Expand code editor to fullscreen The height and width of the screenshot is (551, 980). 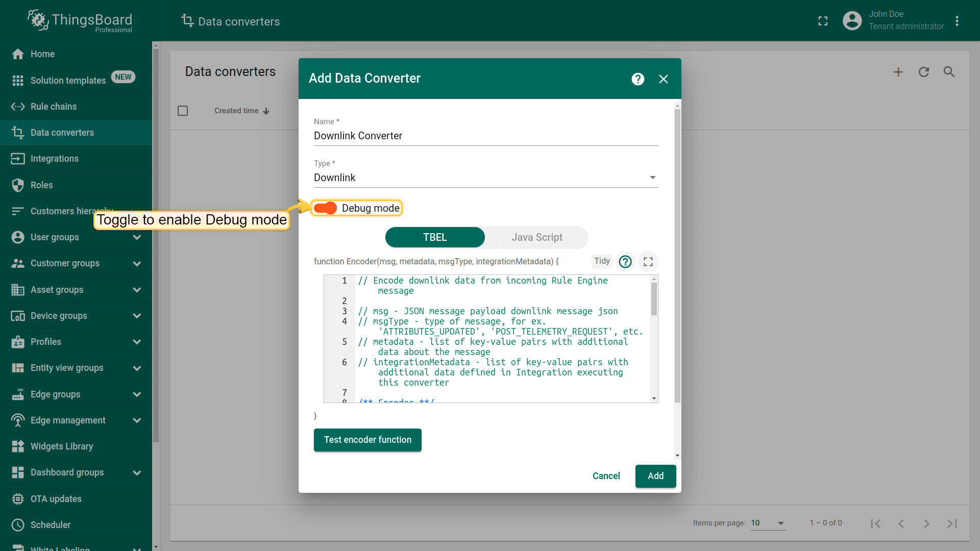coord(648,262)
